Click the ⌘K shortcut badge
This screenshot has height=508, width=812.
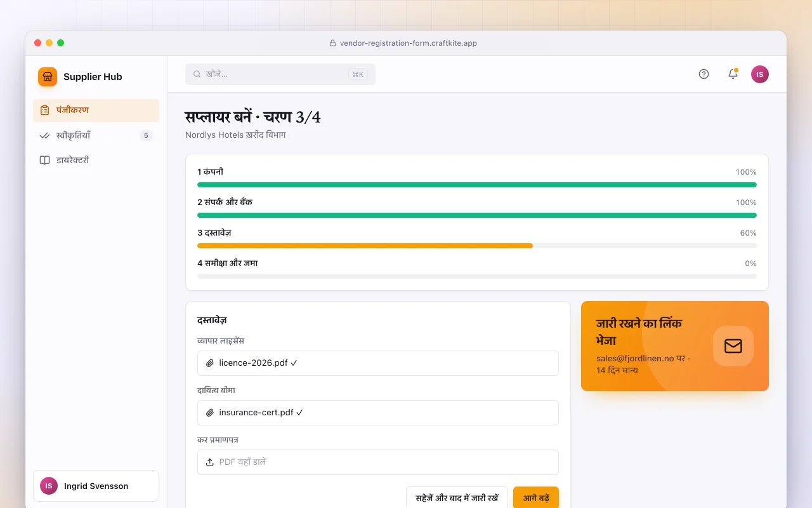pos(358,74)
